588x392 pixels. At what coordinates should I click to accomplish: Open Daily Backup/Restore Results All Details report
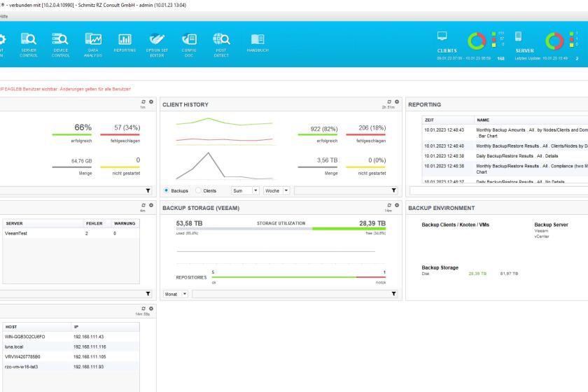click(505, 156)
